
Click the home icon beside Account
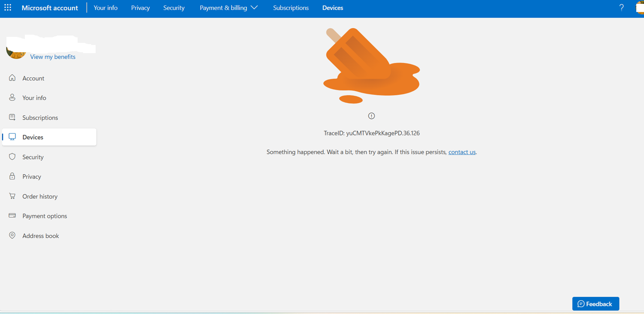pyautogui.click(x=12, y=78)
